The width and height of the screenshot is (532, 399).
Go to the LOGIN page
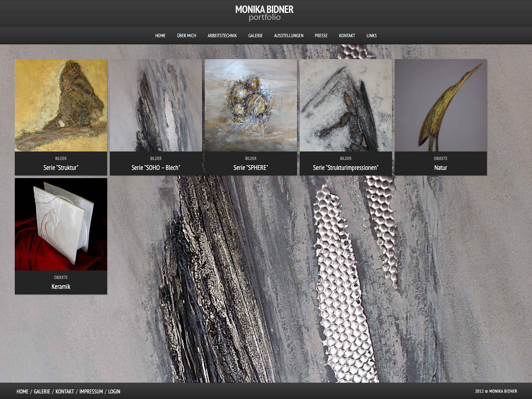[114, 391]
